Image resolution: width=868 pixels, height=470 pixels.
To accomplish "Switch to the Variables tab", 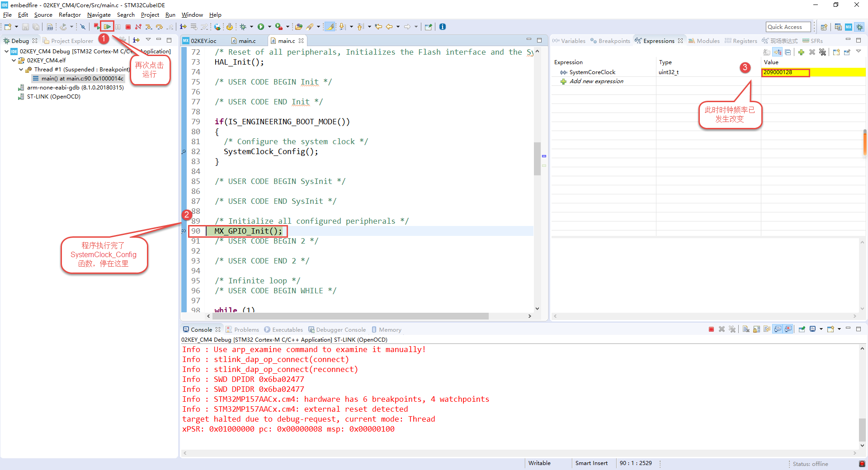I will [569, 41].
